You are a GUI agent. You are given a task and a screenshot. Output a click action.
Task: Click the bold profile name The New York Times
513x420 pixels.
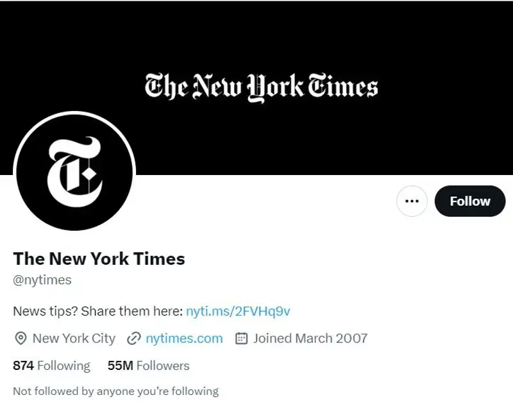[99, 258]
